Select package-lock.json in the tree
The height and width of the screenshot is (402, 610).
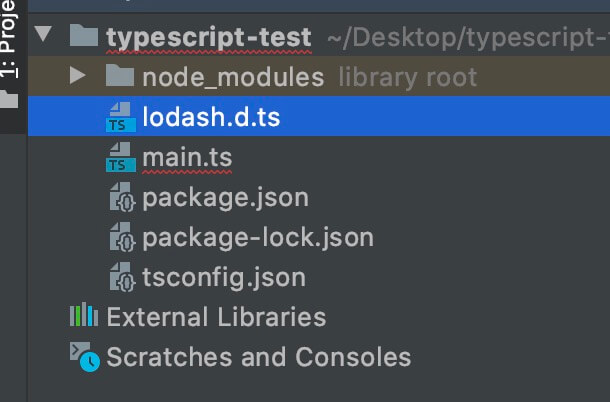point(257,238)
